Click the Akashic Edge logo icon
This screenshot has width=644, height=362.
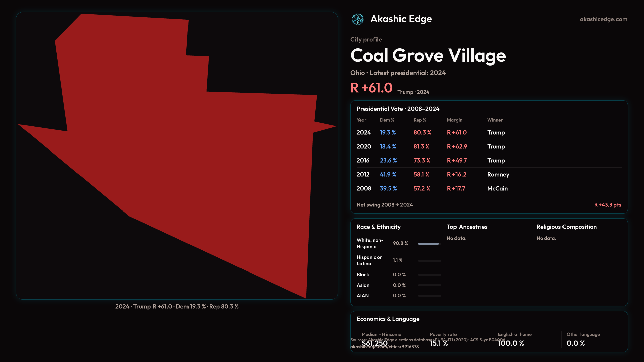tap(357, 19)
